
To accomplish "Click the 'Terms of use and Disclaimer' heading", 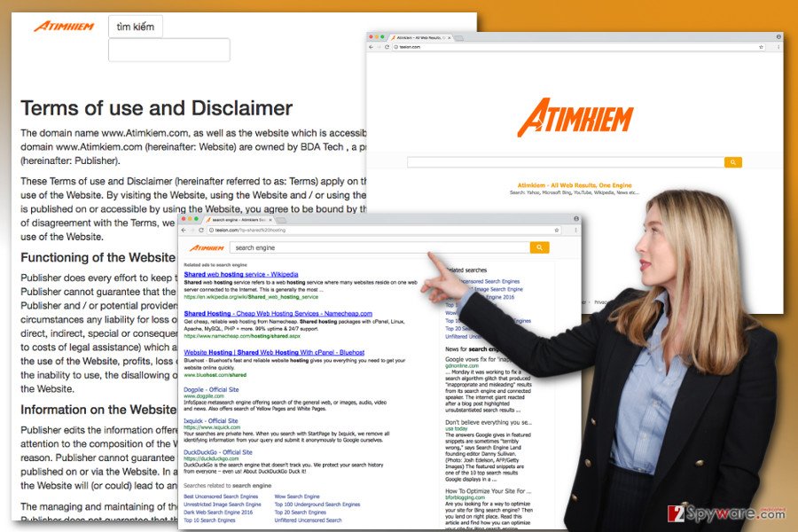I will pos(156,108).
